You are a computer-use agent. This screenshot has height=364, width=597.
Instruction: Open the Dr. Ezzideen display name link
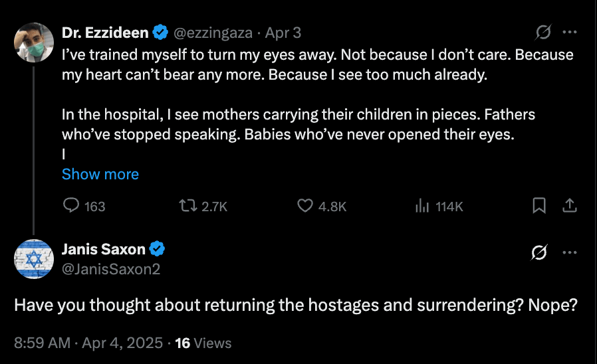pyautogui.click(x=105, y=32)
